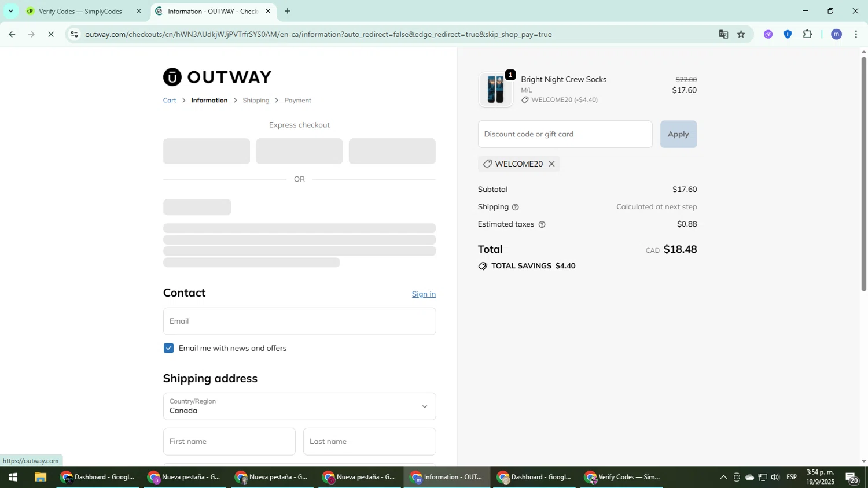Remove the WELCOME20 discount code
Viewport: 868px width, 488px height.
(551, 164)
